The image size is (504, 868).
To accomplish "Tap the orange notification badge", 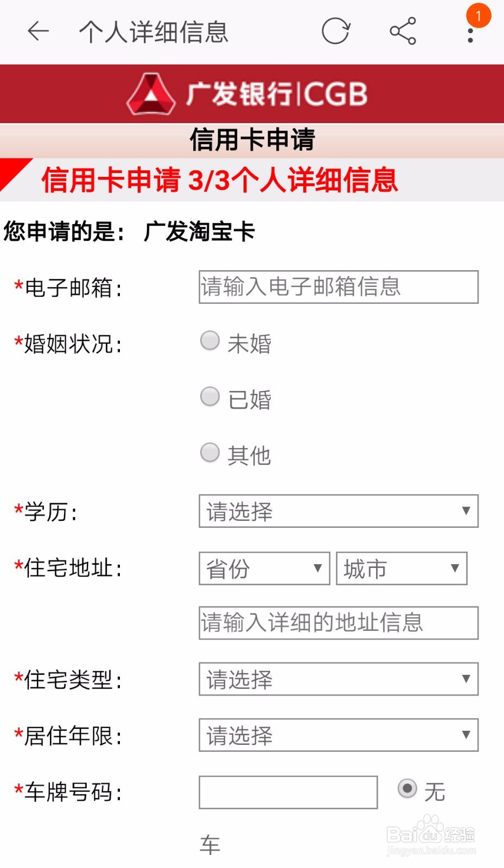I will click(x=479, y=15).
